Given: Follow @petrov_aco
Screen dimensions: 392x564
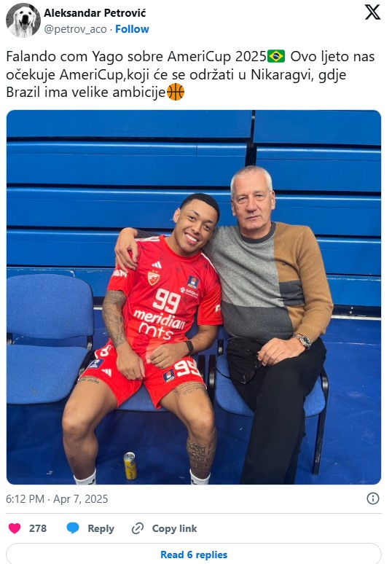Looking at the screenshot, I should [132, 29].
